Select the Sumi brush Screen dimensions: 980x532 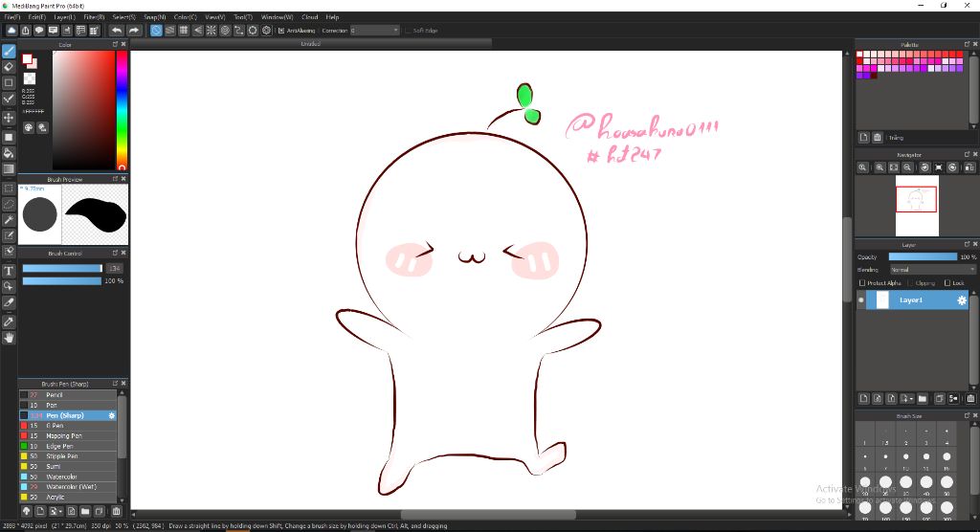pyautogui.click(x=68, y=466)
